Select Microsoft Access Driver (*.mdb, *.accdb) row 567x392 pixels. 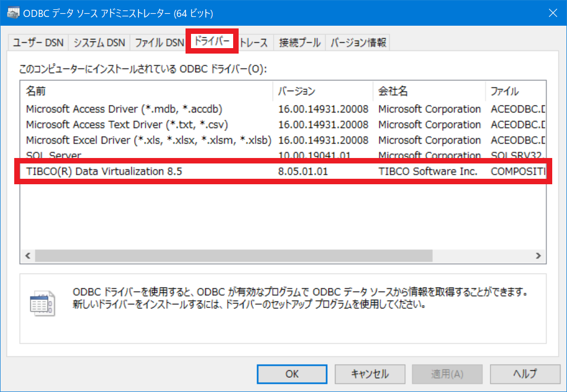tap(283, 109)
